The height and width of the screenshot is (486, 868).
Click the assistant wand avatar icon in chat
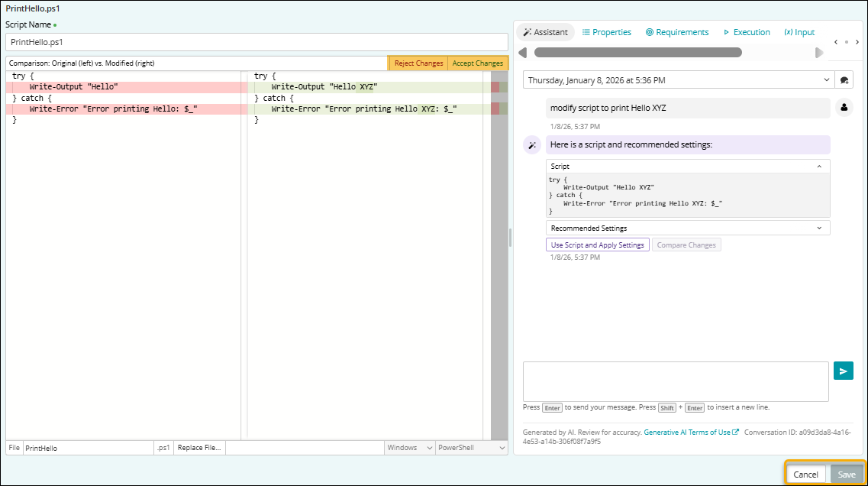[532, 145]
